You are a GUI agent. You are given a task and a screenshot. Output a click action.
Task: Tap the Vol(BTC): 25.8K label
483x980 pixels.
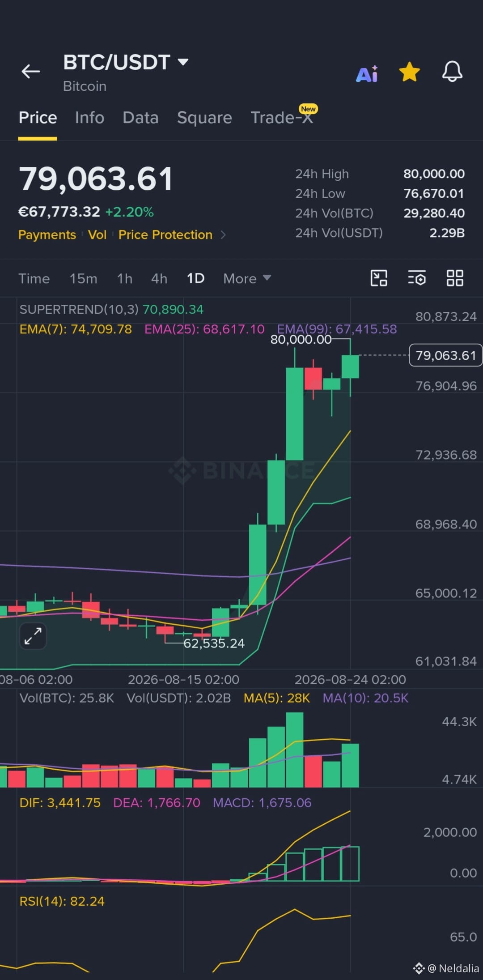[x=67, y=698]
